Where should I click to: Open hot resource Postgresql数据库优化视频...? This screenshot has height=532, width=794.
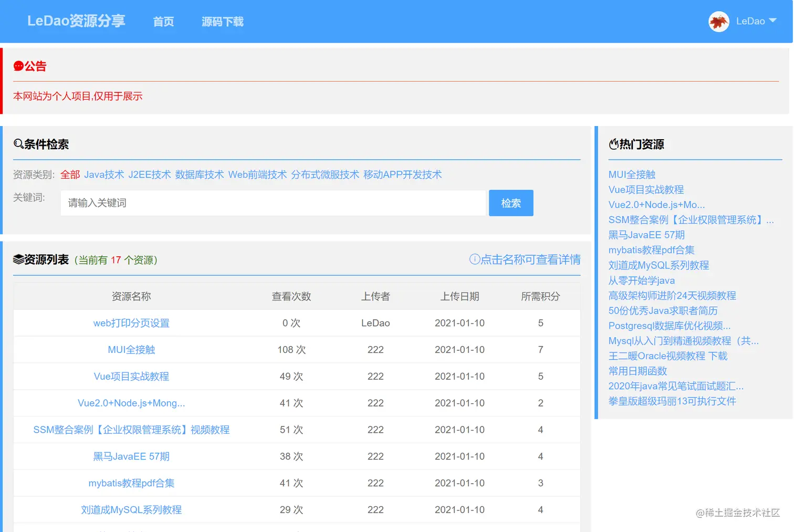click(670, 326)
